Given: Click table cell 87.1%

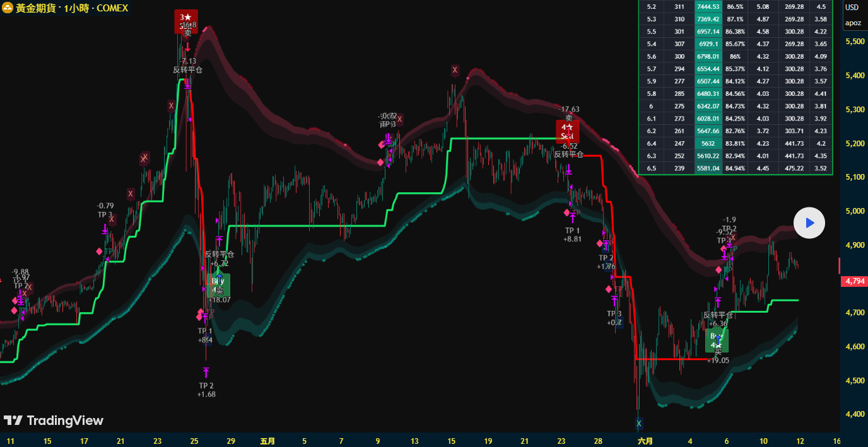Looking at the screenshot, I should tap(734, 19).
